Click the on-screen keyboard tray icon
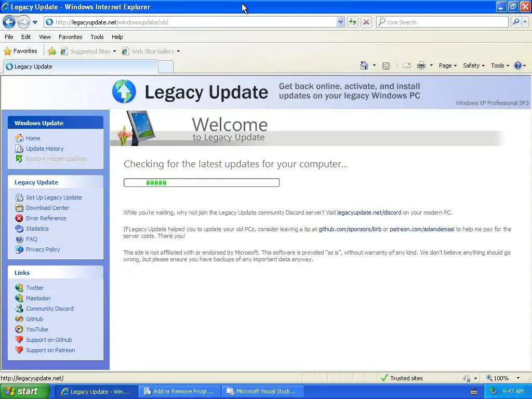The width and height of the screenshot is (532, 399). [x=474, y=392]
